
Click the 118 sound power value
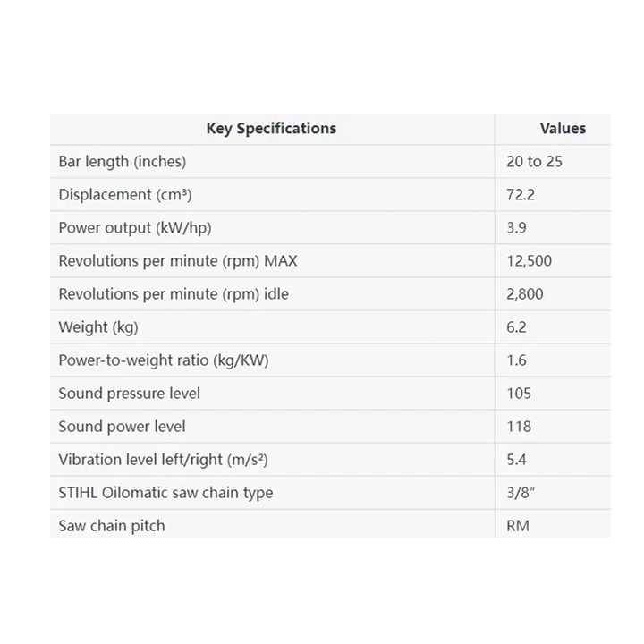click(519, 427)
